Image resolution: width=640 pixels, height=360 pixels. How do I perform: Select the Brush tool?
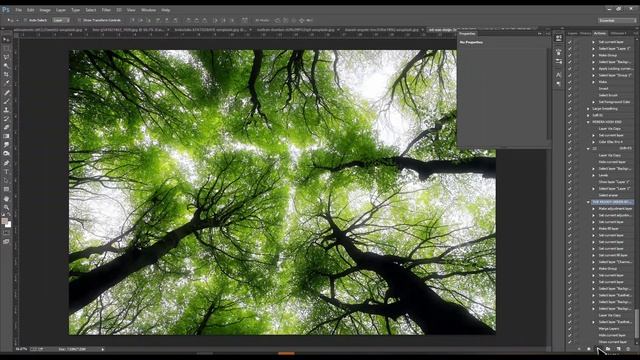6,102
